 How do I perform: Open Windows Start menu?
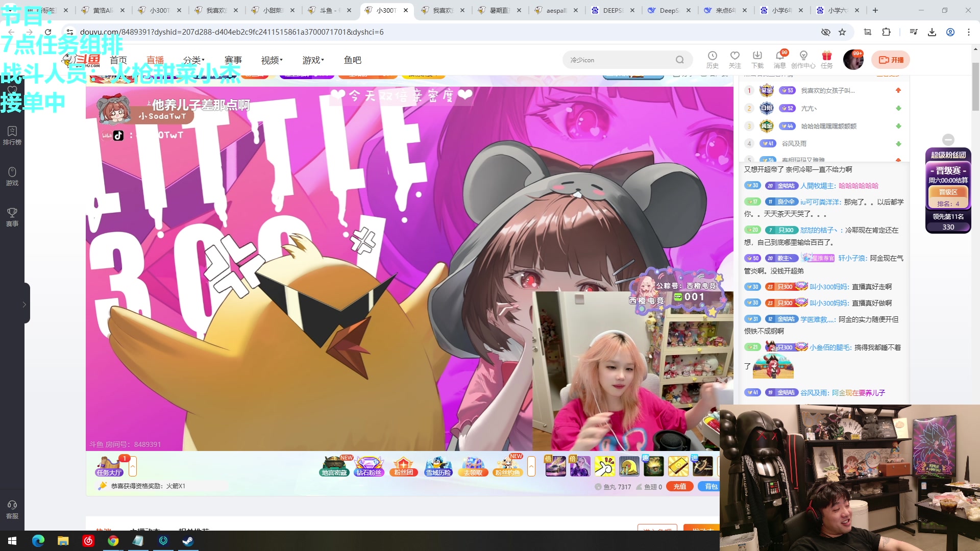coord(12,541)
